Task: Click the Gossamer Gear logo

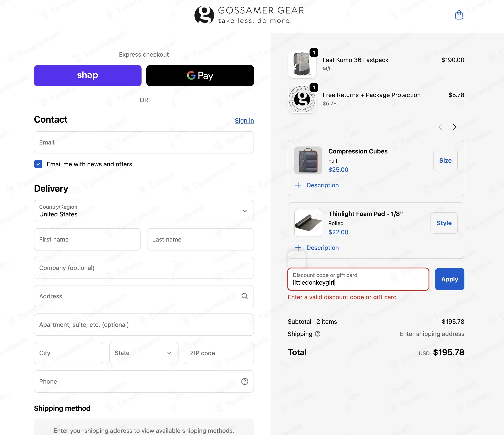Action: pyautogui.click(x=249, y=15)
